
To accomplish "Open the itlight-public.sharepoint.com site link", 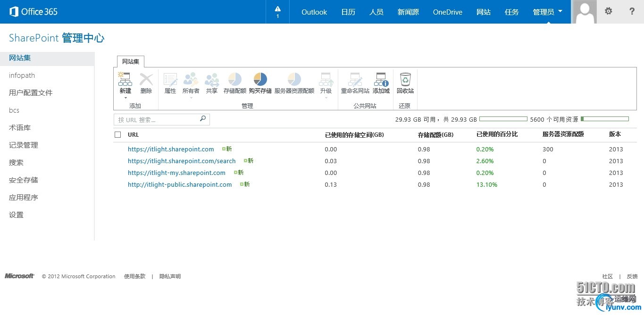I will click(180, 185).
